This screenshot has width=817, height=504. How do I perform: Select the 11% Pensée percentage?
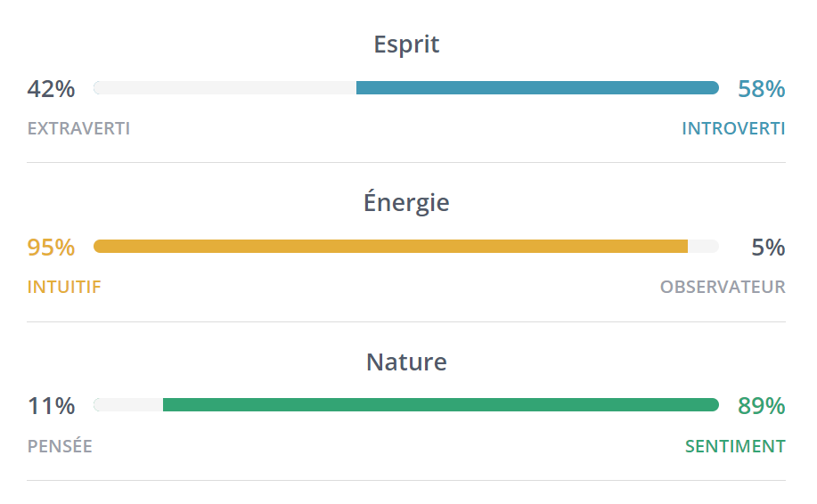51,407
